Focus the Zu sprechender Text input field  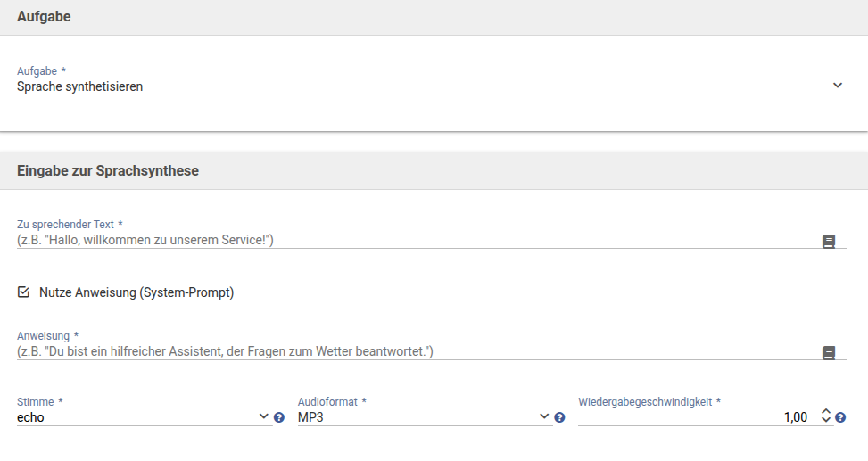[410, 240]
